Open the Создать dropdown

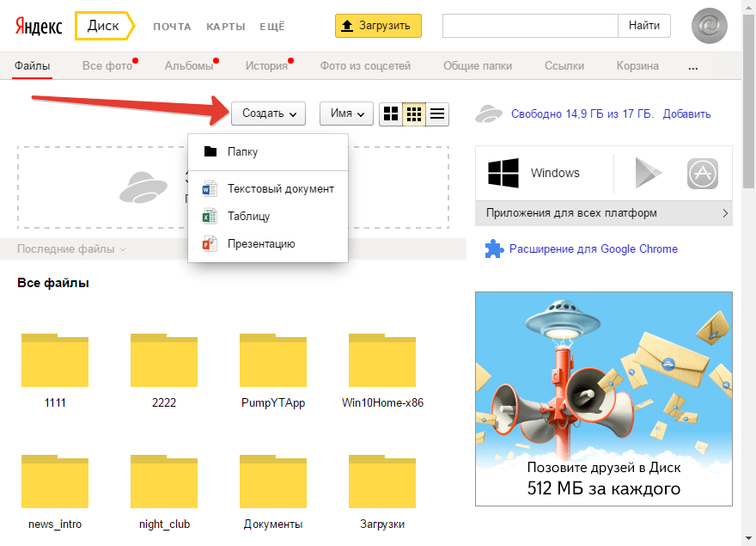pos(268,113)
